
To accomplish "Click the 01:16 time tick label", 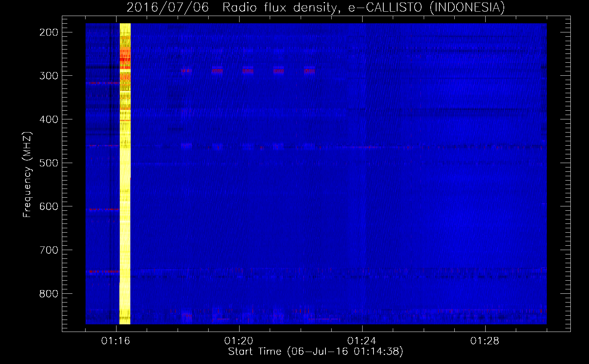I will 116,341.
